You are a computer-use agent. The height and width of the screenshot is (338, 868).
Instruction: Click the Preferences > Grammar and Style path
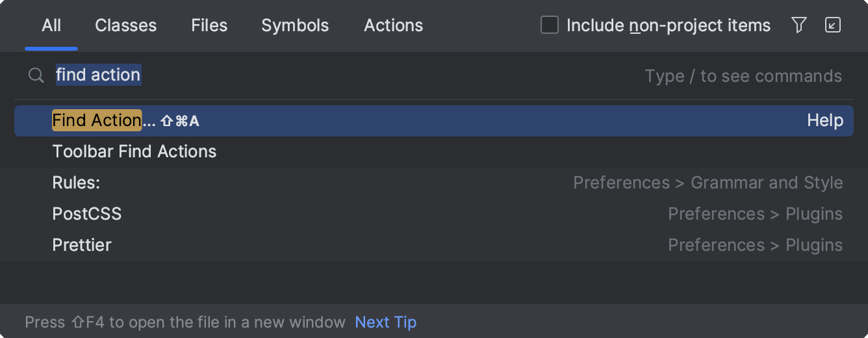pos(708,183)
